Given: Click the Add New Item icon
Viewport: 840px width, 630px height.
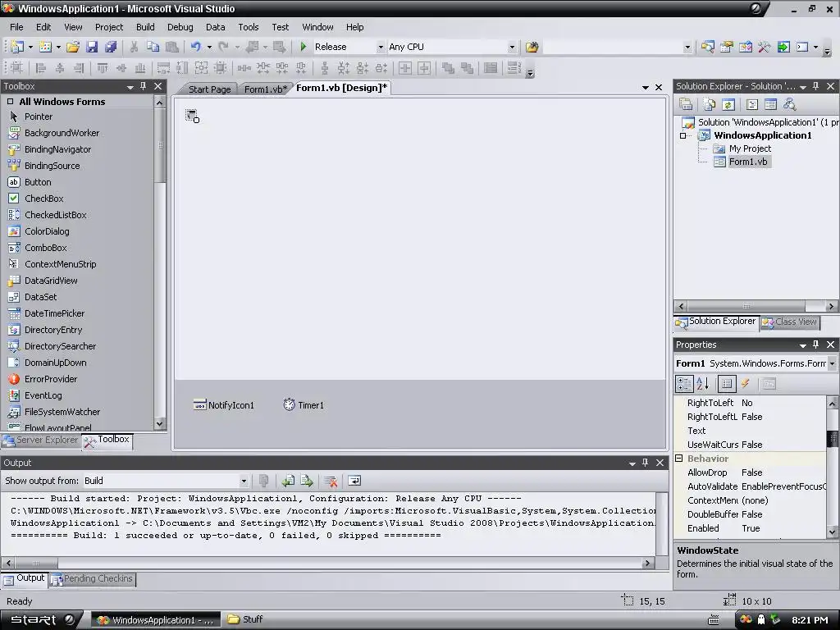Looking at the screenshot, I should [46, 47].
